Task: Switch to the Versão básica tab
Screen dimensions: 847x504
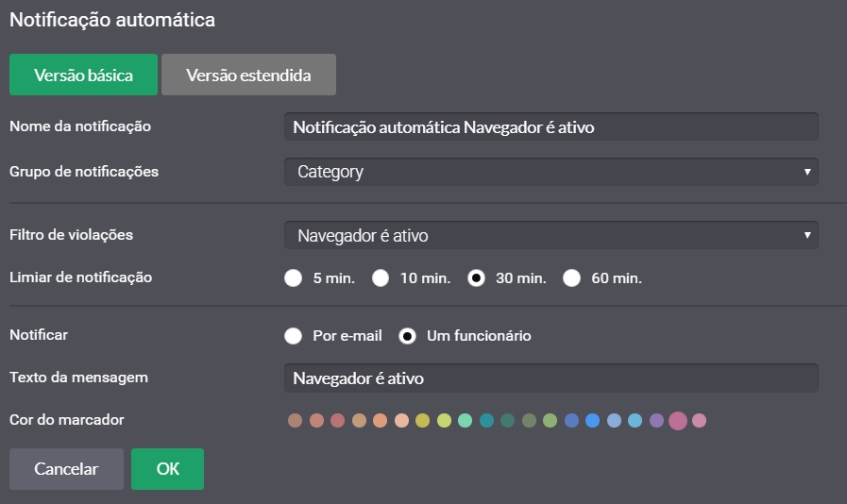Action: (x=83, y=75)
